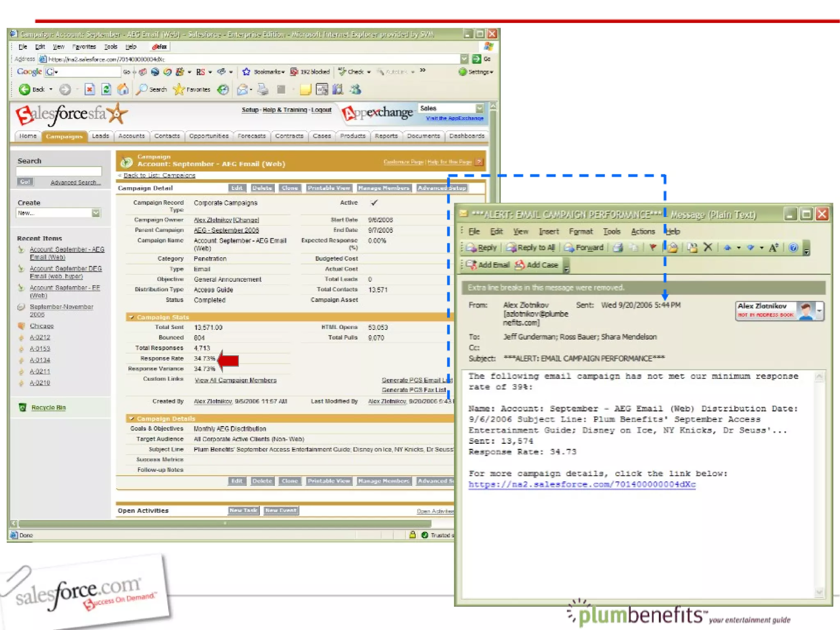
Task: Switch to the Opportunities tab
Action: coord(209,136)
